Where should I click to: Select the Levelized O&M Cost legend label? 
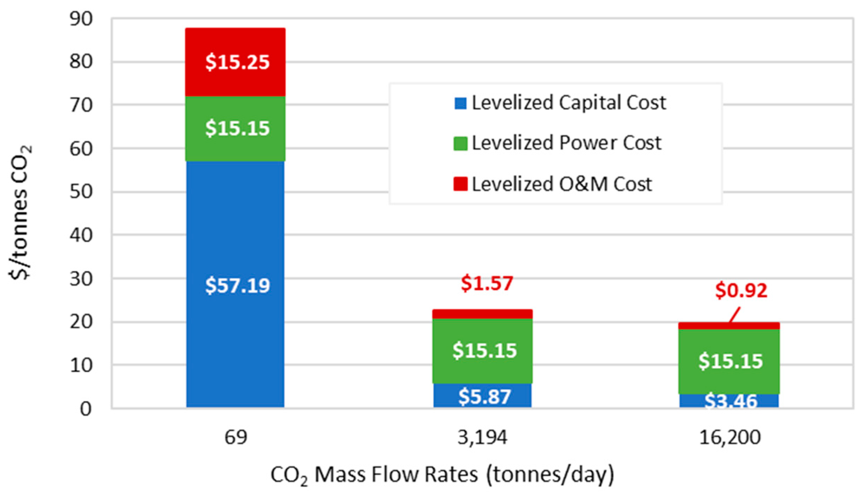(x=561, y=184)
